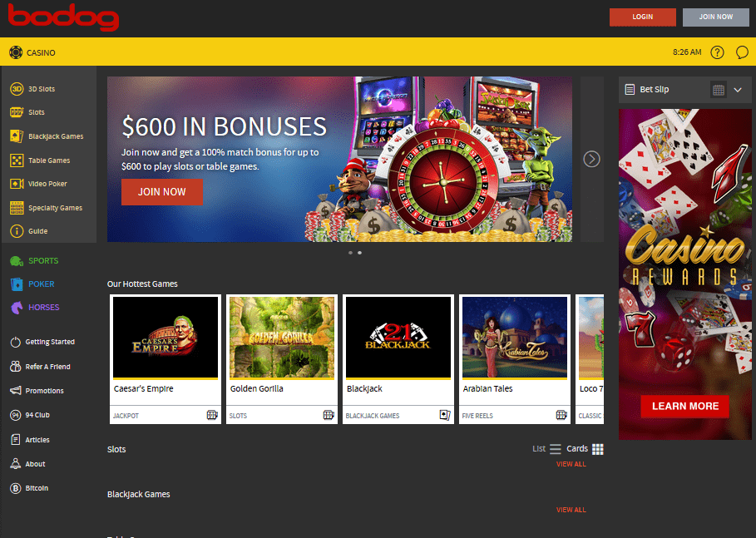The height and width of the screenshot is (538, 756).
Task: Advance banner with next arrow
Action: (591, 159)
